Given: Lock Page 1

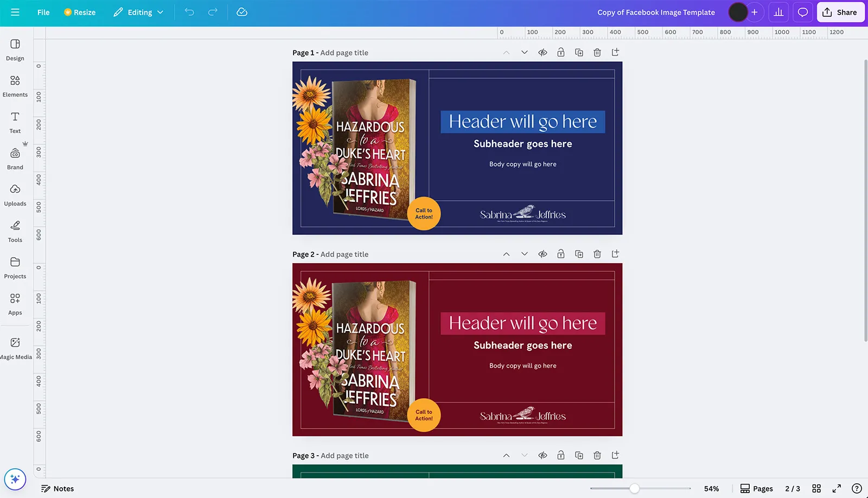Looking at the screenshot, I should tap(560, 52).
